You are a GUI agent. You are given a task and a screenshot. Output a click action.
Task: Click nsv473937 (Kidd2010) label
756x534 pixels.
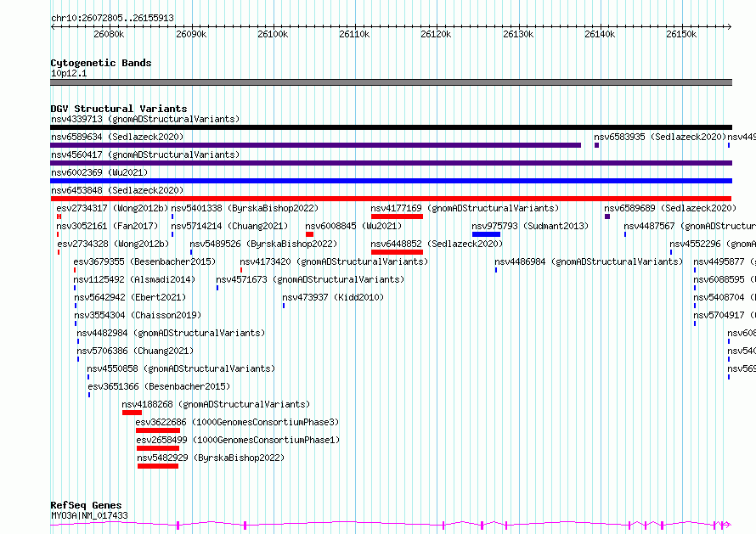pyautogui.click(x=333, y=297)
